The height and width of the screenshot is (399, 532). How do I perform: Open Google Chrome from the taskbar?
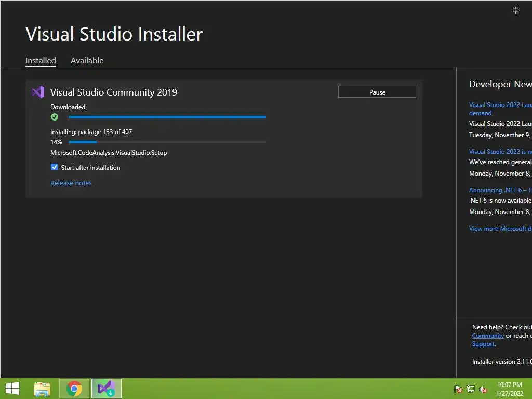(74, 389)
